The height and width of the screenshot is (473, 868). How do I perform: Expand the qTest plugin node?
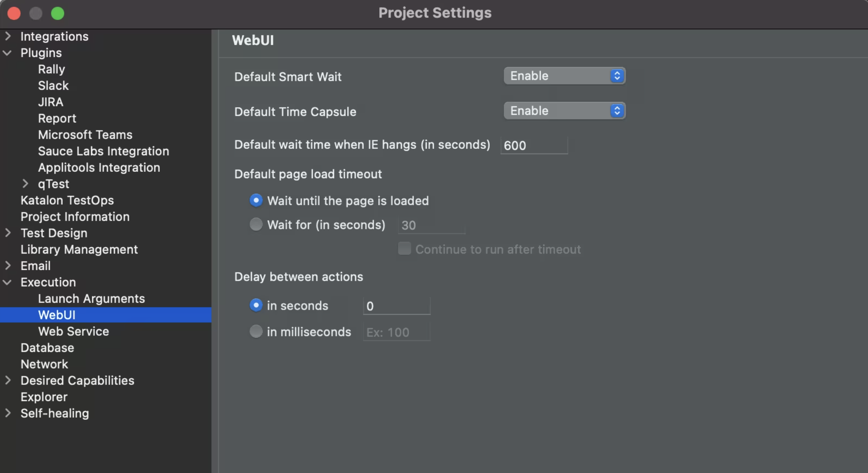(x=25, y=184)
